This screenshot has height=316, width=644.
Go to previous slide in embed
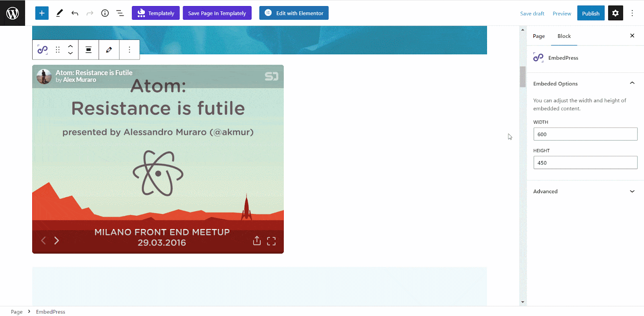point(43,240)
